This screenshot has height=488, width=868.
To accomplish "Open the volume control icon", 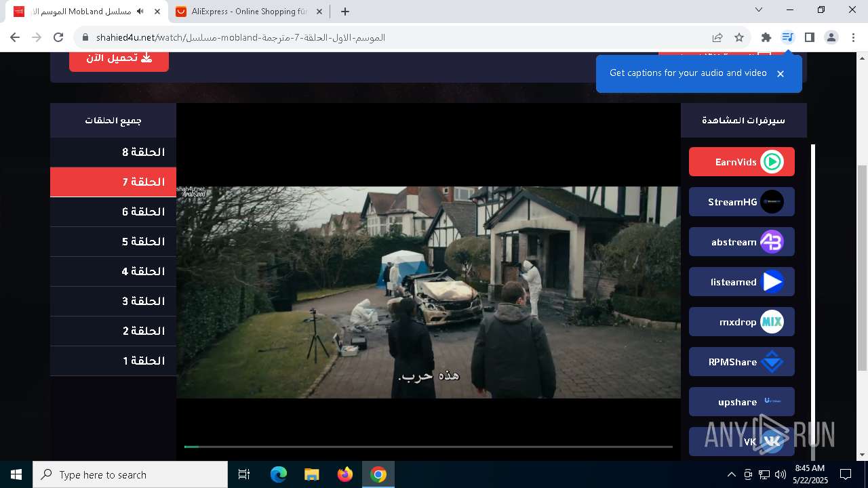I will [781, 474].
